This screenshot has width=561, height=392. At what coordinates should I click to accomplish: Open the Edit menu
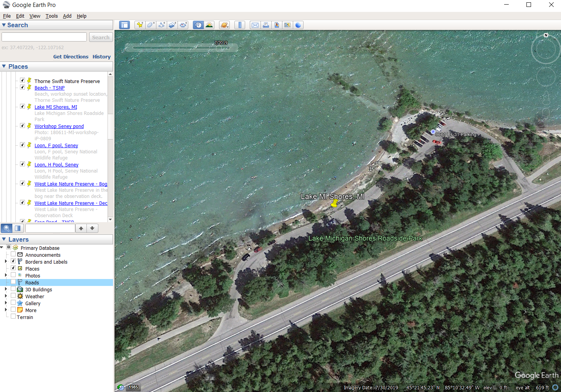20,16
